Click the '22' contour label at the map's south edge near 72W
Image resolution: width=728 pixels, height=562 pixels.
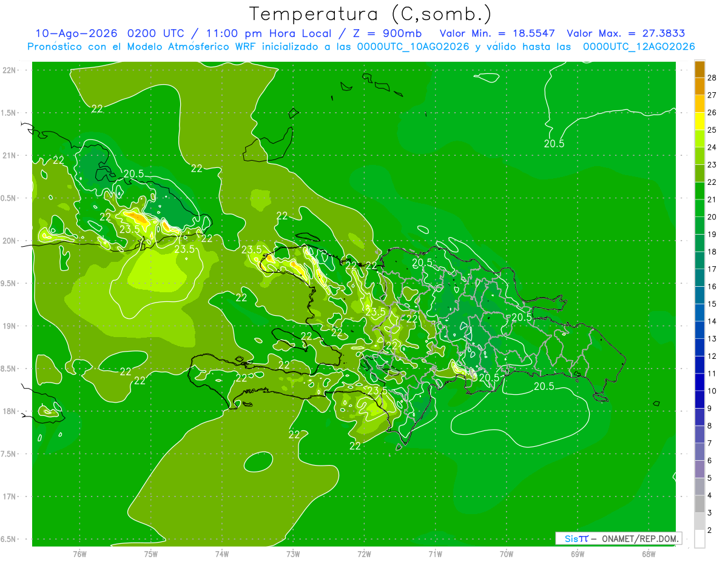(x=356, y=446)
